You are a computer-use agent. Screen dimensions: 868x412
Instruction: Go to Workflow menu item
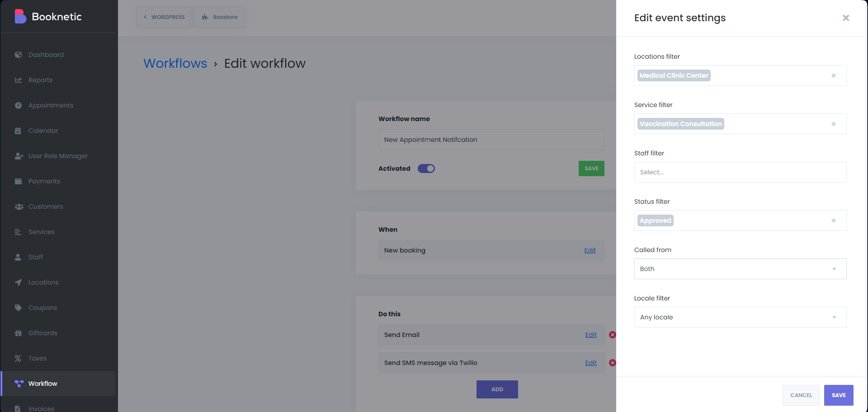(x=58, y=384)
